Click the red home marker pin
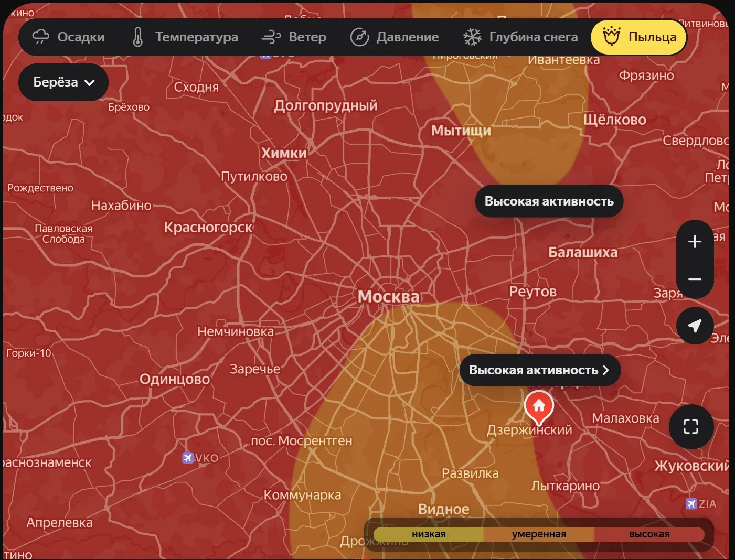 click(x=539, y=406)
